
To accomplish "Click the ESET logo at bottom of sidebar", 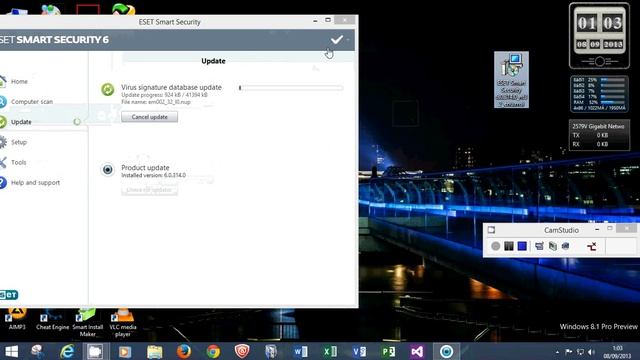I will [x=9, y=295].
